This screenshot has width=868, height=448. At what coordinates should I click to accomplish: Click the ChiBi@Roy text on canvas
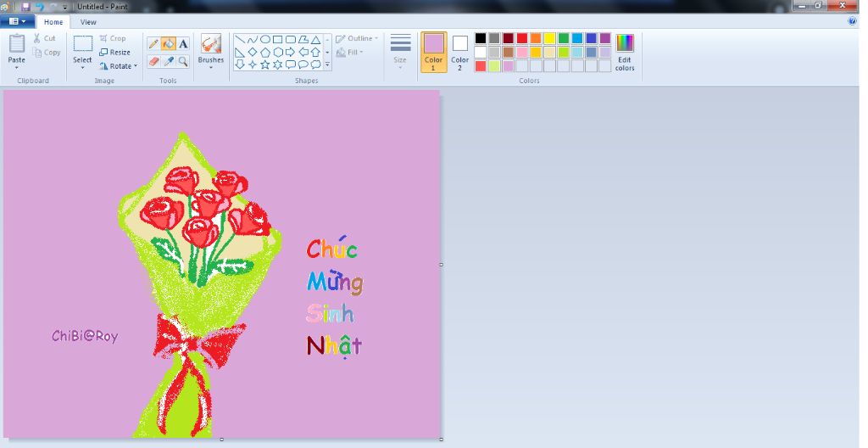[85, 336]
